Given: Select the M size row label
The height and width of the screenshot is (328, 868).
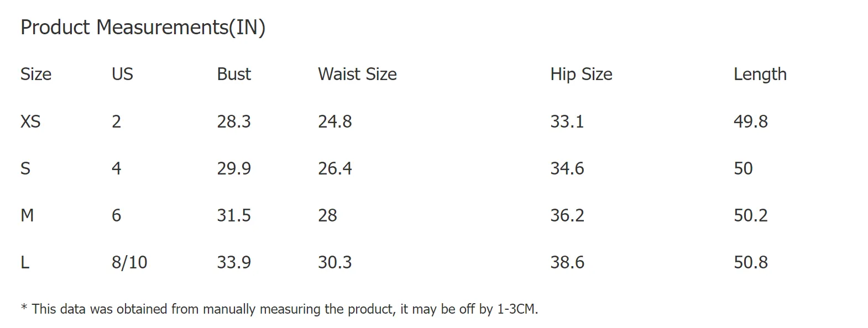Looking at the screenshot, I should tap(27, 215).
